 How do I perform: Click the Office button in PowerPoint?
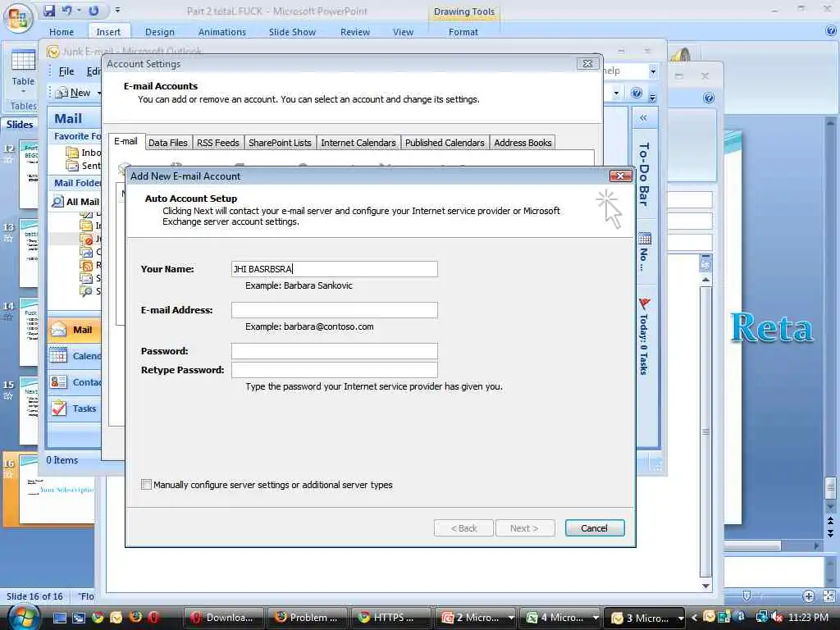click(x=18, y=17)
